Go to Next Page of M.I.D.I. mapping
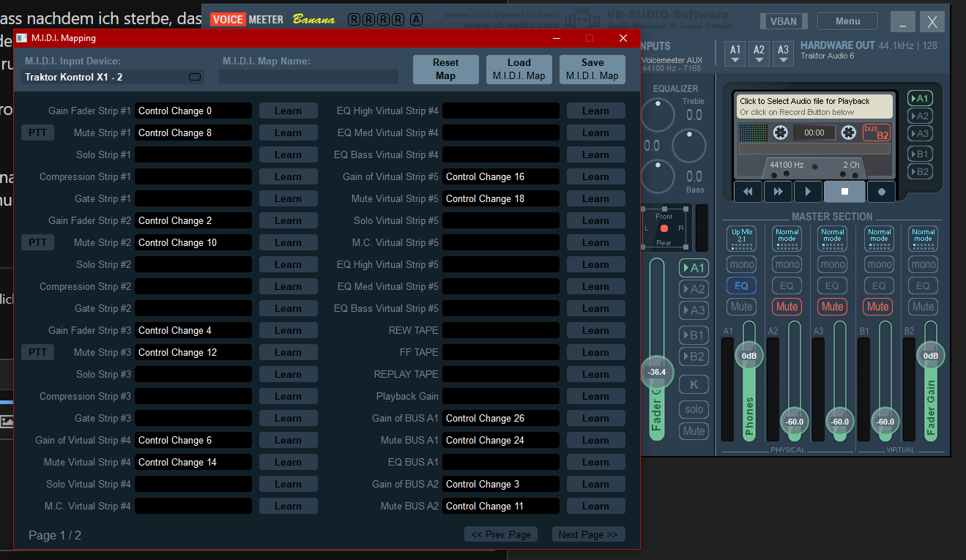Image resolution: width=966 pixels, height=560 pixels. click(x=588, y=534)
